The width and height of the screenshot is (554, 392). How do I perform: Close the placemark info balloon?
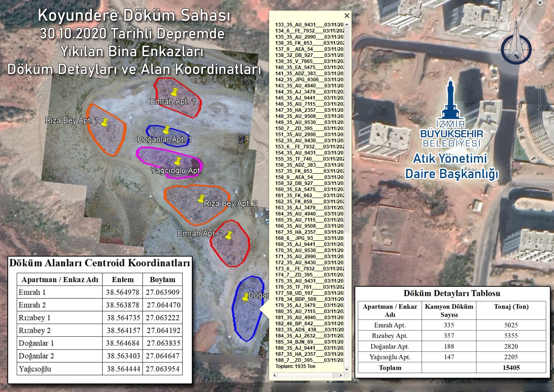(347, 15)
